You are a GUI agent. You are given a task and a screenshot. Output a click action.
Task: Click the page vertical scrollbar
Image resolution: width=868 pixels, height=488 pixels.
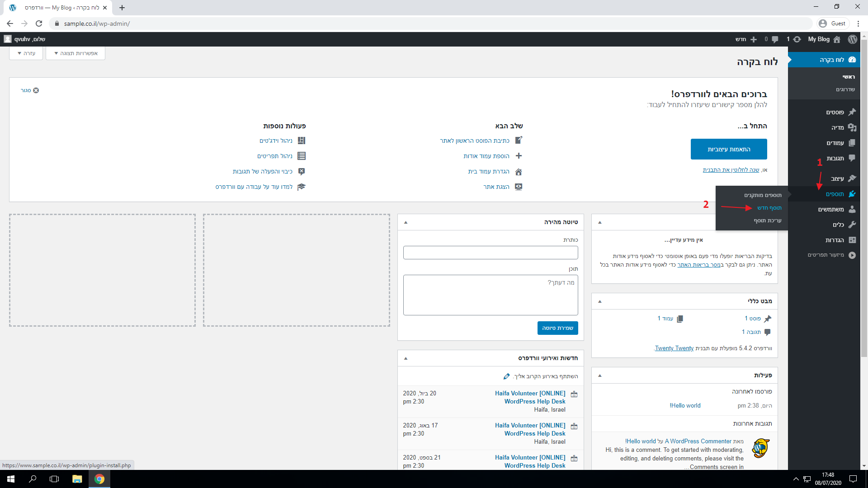864,199
